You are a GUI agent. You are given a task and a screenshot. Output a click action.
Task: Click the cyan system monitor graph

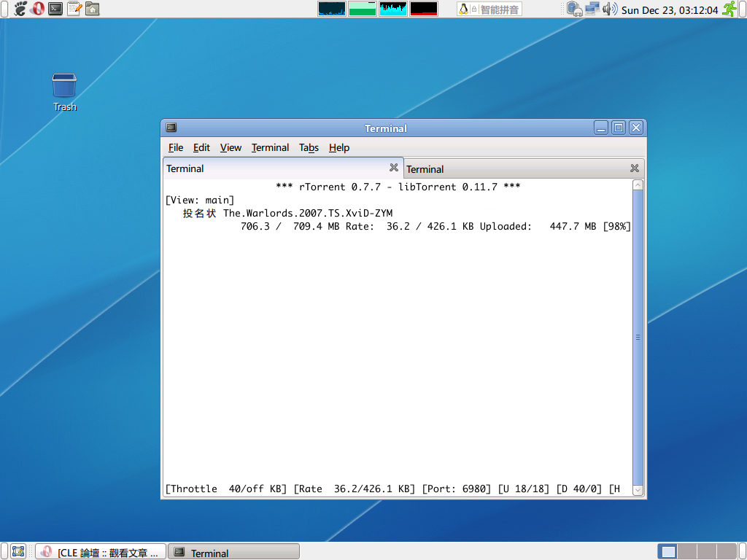tap(393, 9)
